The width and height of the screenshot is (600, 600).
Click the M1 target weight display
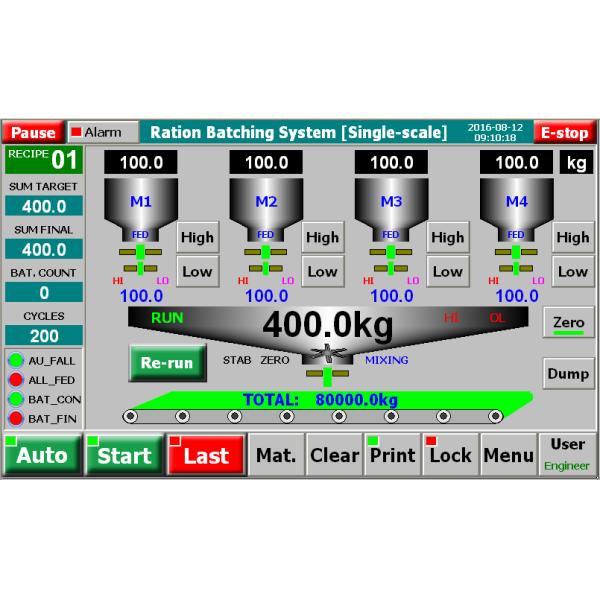tap(141, 162)
